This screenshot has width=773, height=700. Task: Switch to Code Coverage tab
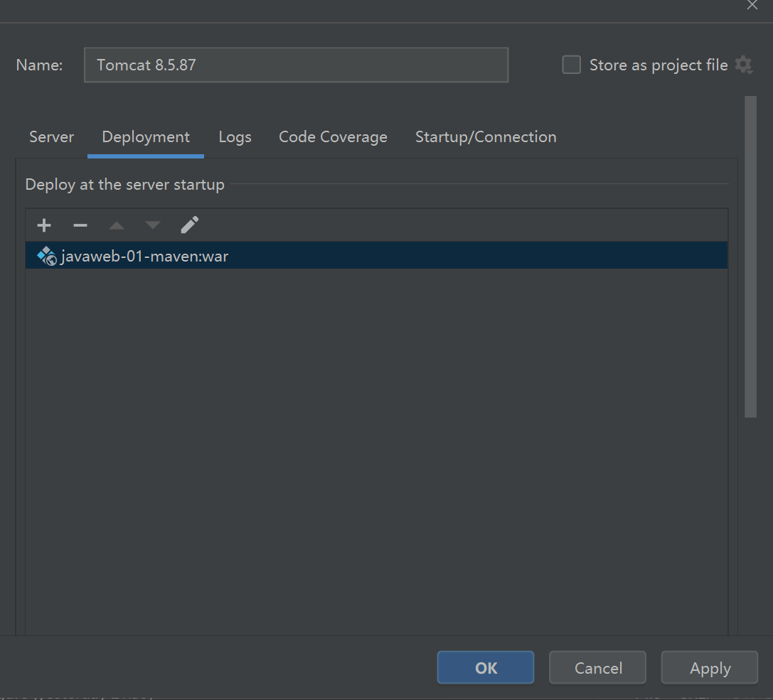333,137
